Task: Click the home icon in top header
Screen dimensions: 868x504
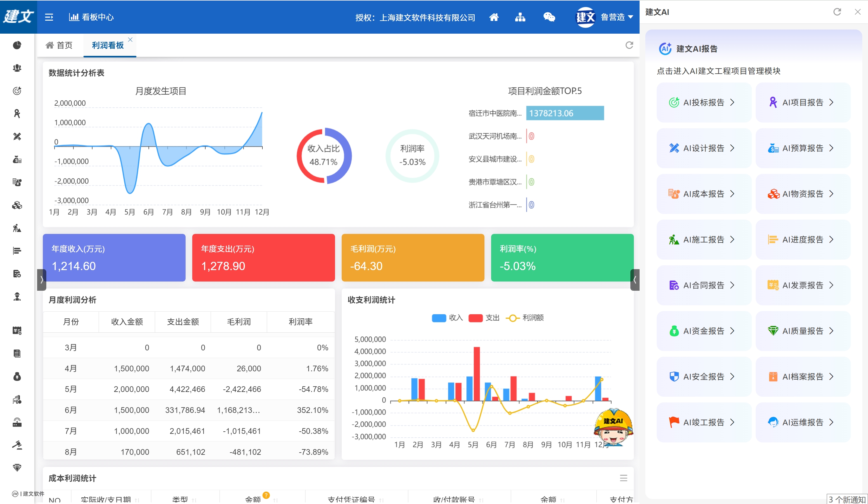Action: click(494, 17)
